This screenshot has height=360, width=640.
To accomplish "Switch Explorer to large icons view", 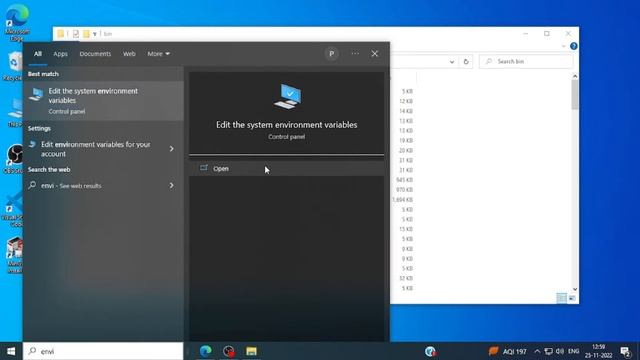I will (572, 298).
